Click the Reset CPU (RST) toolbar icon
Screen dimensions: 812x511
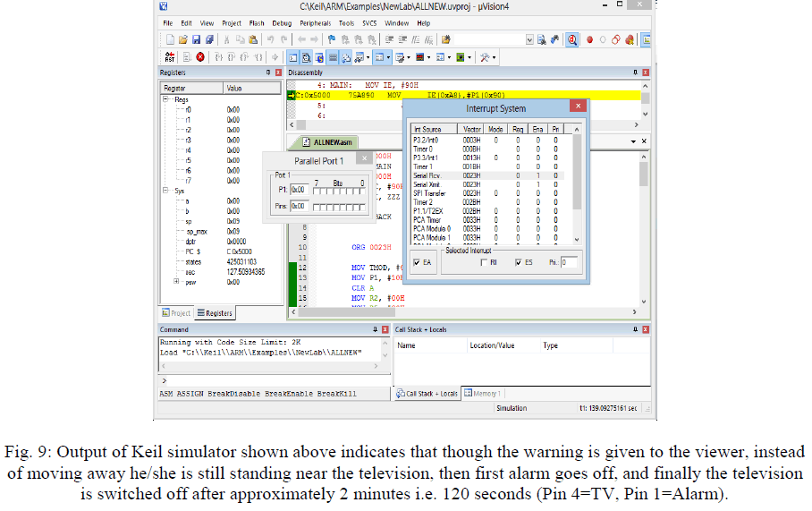[x=170, y=56]
